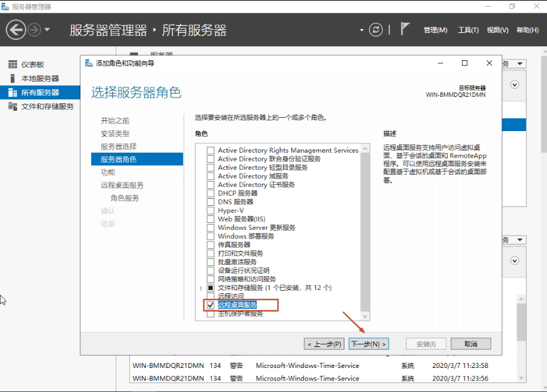Select 远程桌面服务 role label
Viewport: 547px width, 392px height.
click(237, 305)
